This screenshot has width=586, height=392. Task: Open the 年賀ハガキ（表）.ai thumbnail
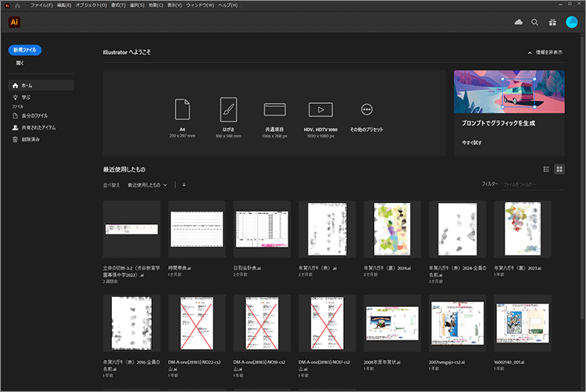327,230
